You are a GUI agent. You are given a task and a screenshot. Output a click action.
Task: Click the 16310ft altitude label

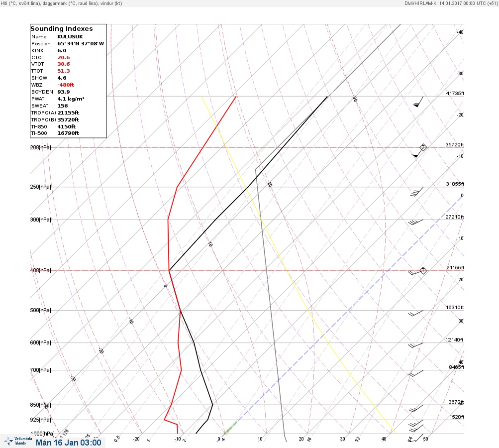(455, 308)
